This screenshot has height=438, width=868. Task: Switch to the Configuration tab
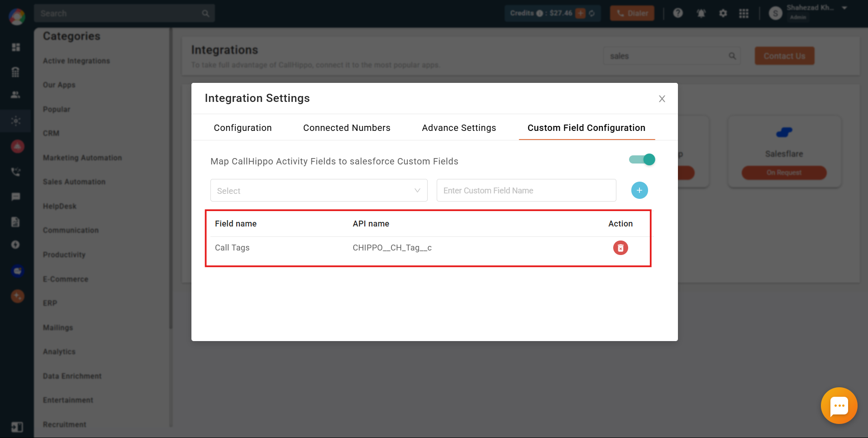tap(243, 128)
